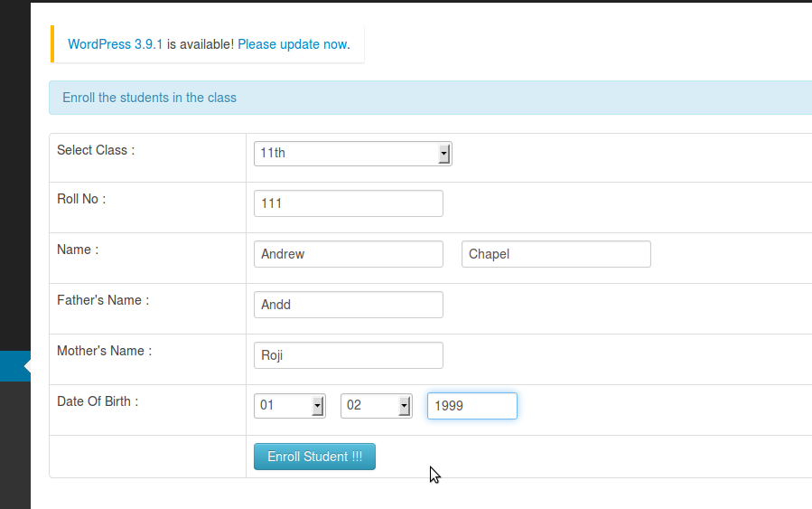
Task: Click the last name field containing Chapel
Action: click(x=555, y=254)
